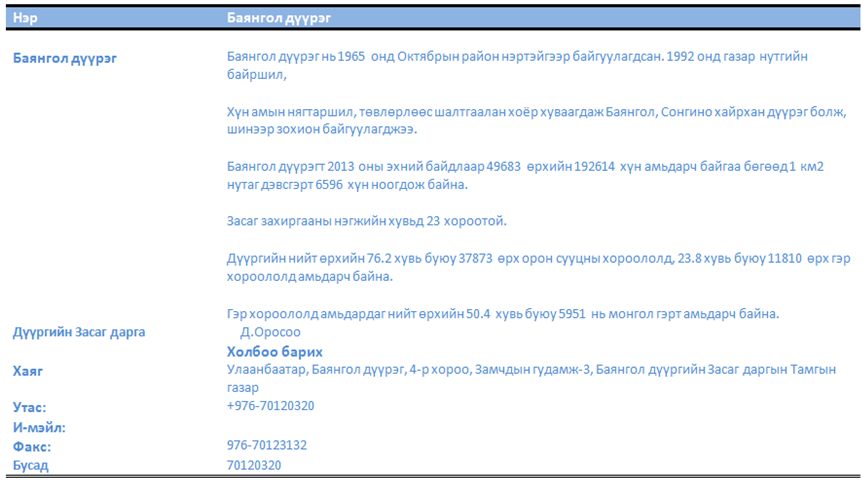867x495 pixels.
Task: Click the "Утас:" label
Action: click(30, 407)
